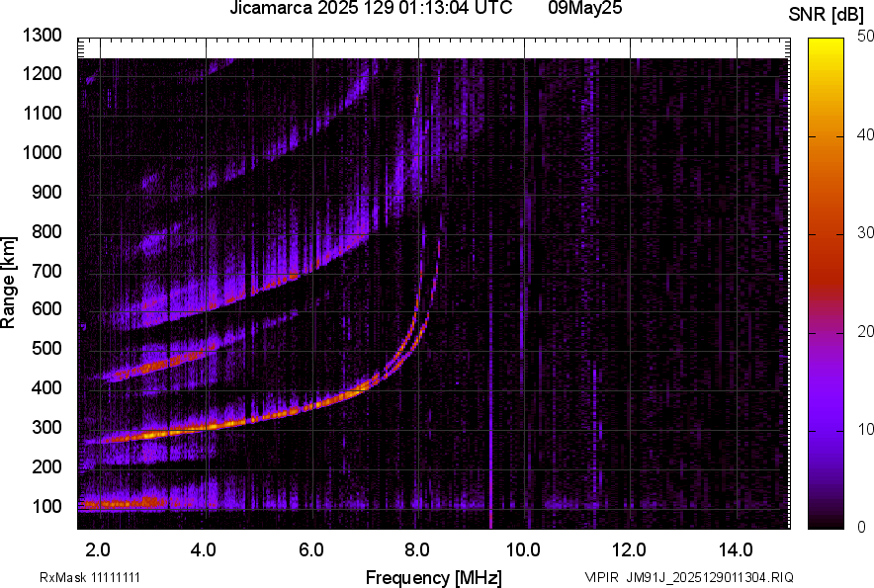Image resolution: width=874 pixels, height=588 pixels.
Task: Click range tick label 200
Action: pos(46,466)
